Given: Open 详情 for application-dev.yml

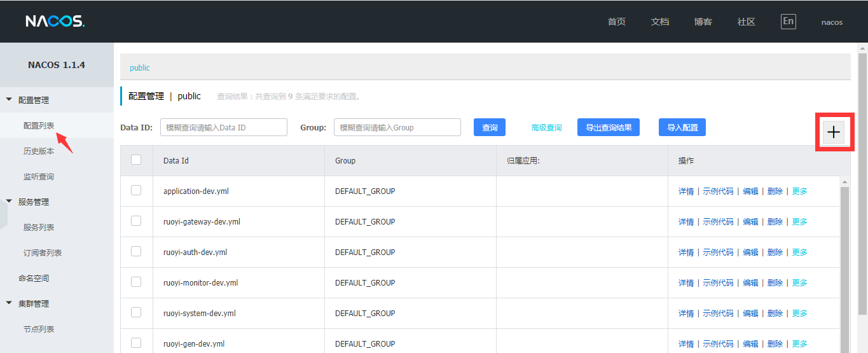Looking at the screenshot, I should click(686, 191).
